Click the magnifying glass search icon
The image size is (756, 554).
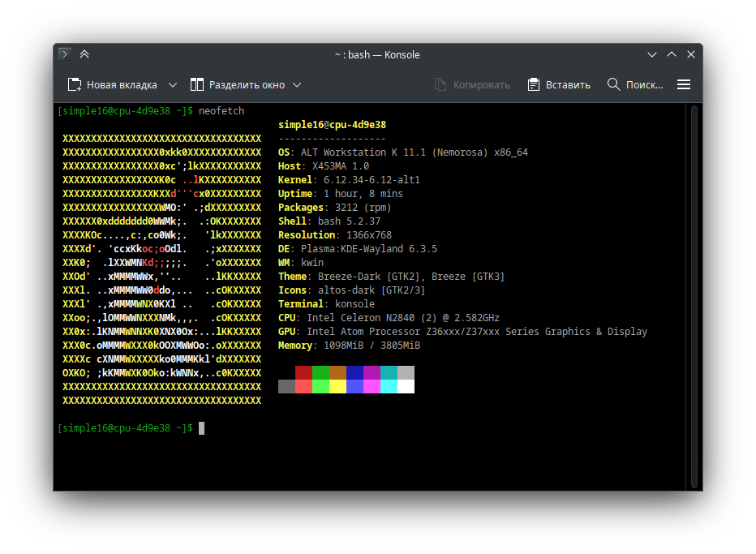click(613, 84)
